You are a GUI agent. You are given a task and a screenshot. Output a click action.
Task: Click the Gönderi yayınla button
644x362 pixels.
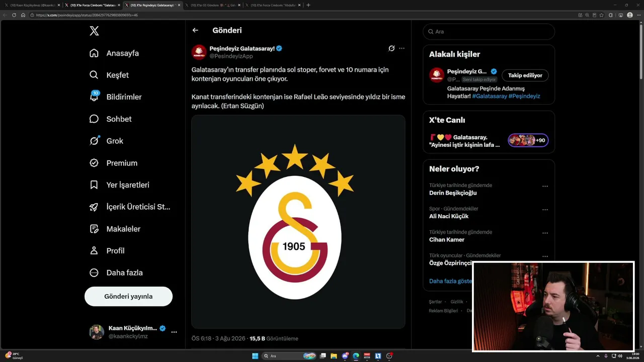(x=128, y=297)
